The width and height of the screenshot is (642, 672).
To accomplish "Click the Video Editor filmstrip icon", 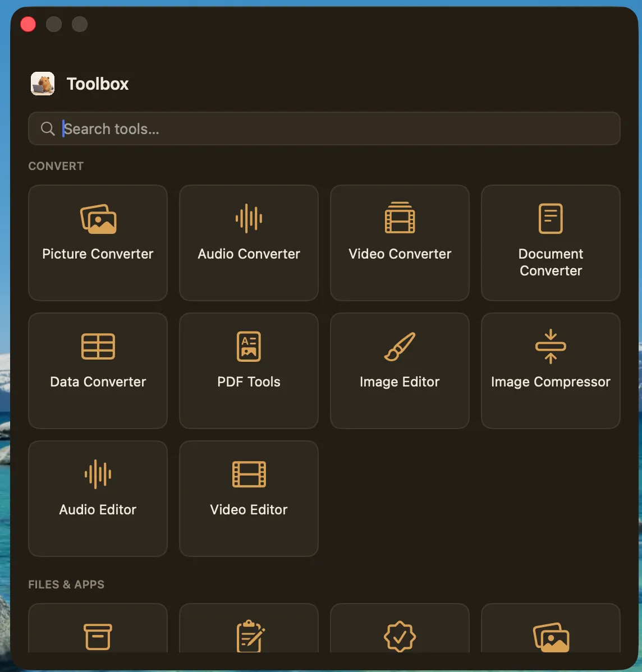I will tap(249, 474).
